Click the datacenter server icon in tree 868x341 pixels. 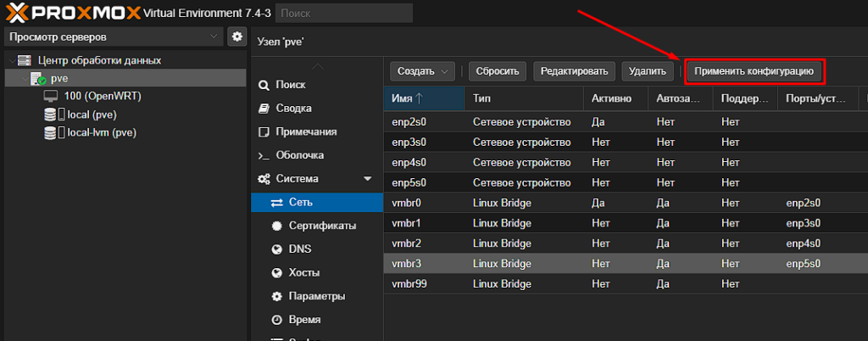tap(24, 60)
